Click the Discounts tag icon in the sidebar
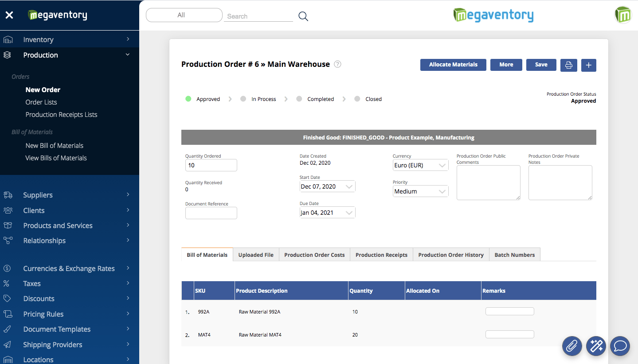The width and height of the screenshot is (638, 364). [8, 298]
